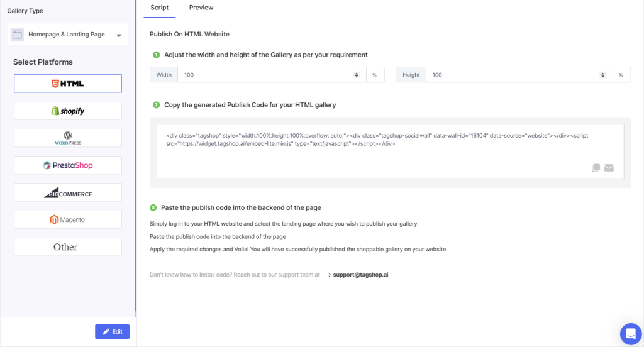Click 'Copy the generated Publish Code' step text

[x=250, y=105]
